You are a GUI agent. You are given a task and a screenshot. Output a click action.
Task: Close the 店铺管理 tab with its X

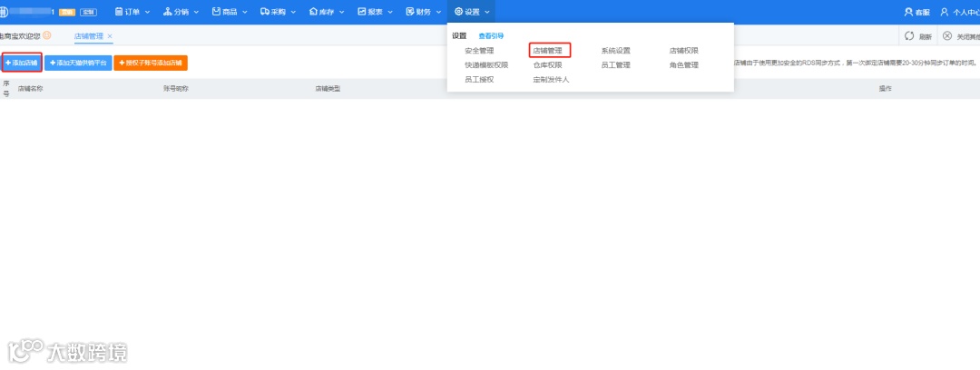[110, 36]
